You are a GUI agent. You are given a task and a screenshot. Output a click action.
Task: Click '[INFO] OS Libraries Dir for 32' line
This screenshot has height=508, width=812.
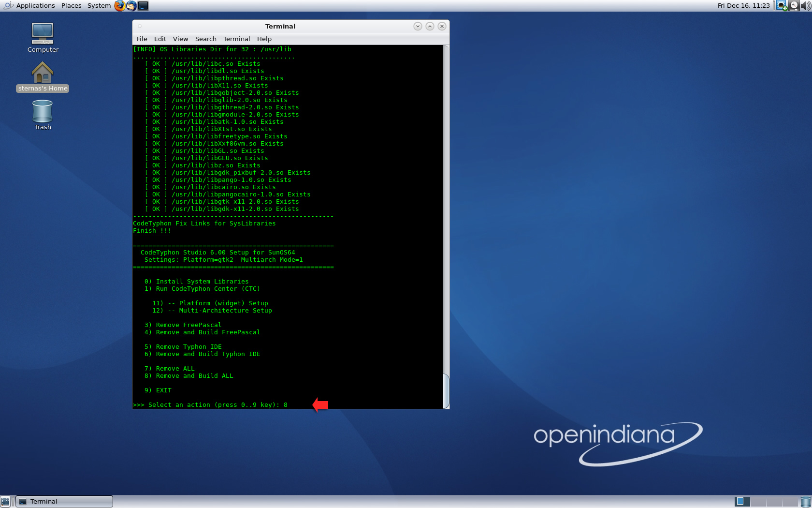212,49
